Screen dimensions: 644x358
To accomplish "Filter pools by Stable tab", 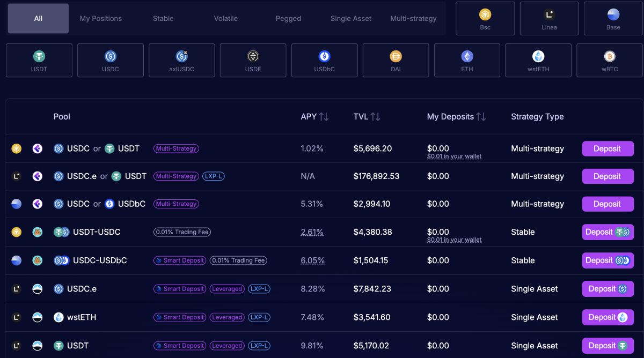I will tap(163, 18).
